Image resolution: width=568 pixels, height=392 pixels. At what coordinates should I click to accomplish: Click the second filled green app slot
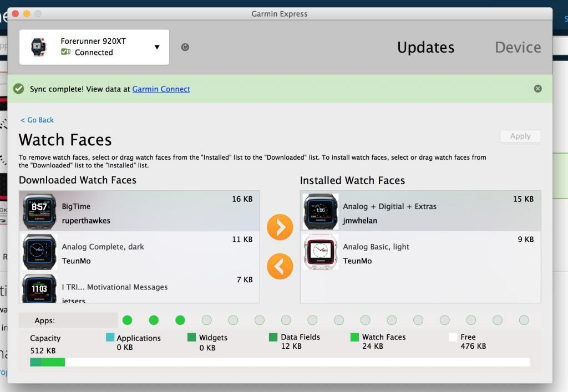154,320
